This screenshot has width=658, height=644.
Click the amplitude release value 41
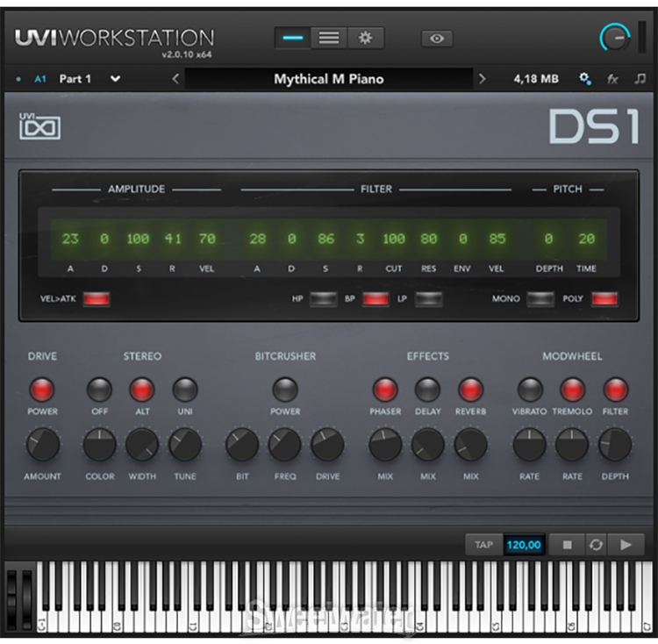[173, 239]
